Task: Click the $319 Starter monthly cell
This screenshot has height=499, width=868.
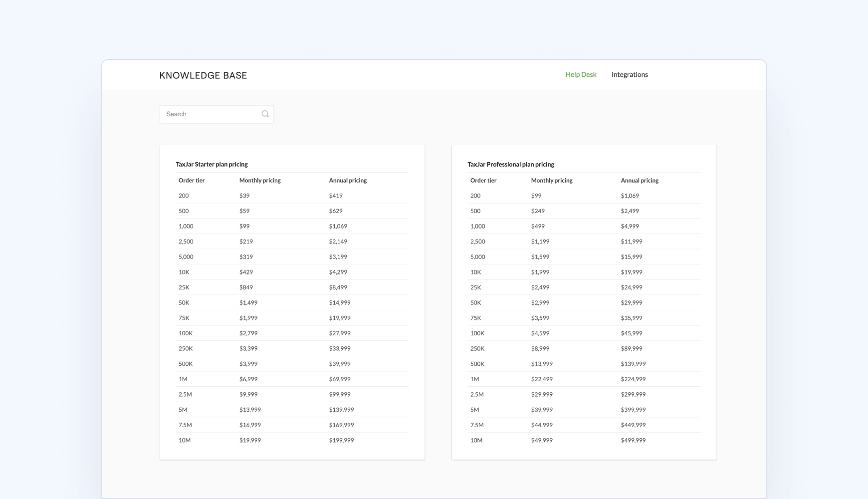Action: tap(246, 257)
